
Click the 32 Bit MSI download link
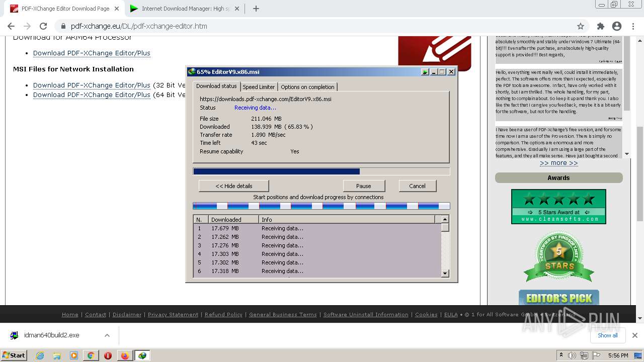pos(92,85)
